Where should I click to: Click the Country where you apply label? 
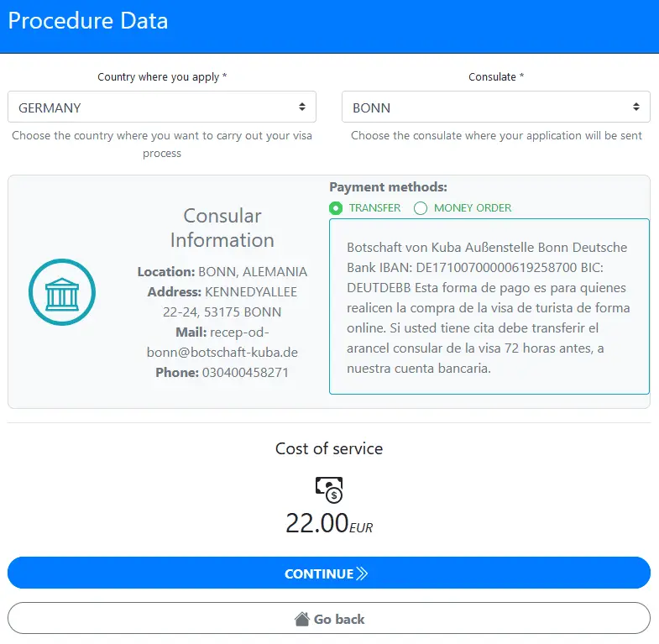coord(162,76)
